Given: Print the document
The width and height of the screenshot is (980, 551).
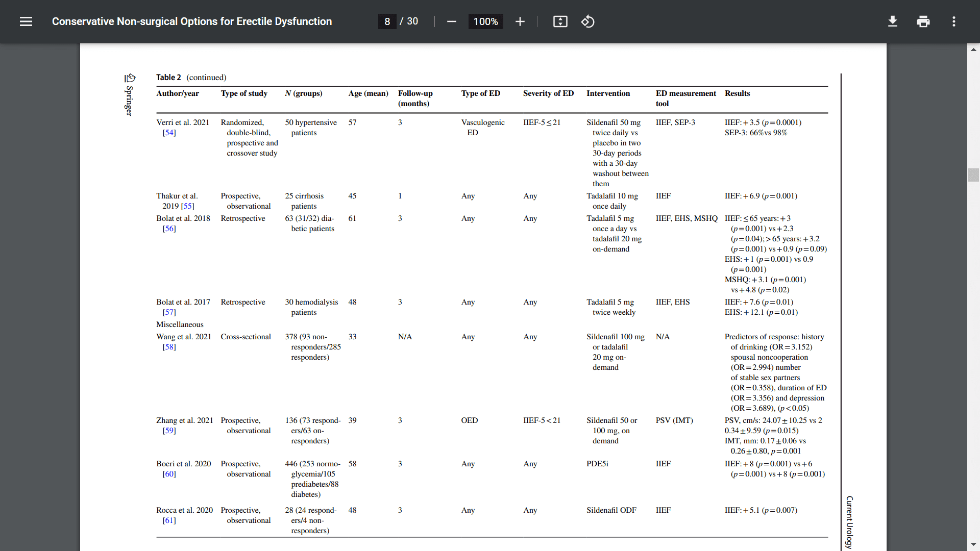Looking at the screenshot, I should point(923,21).
